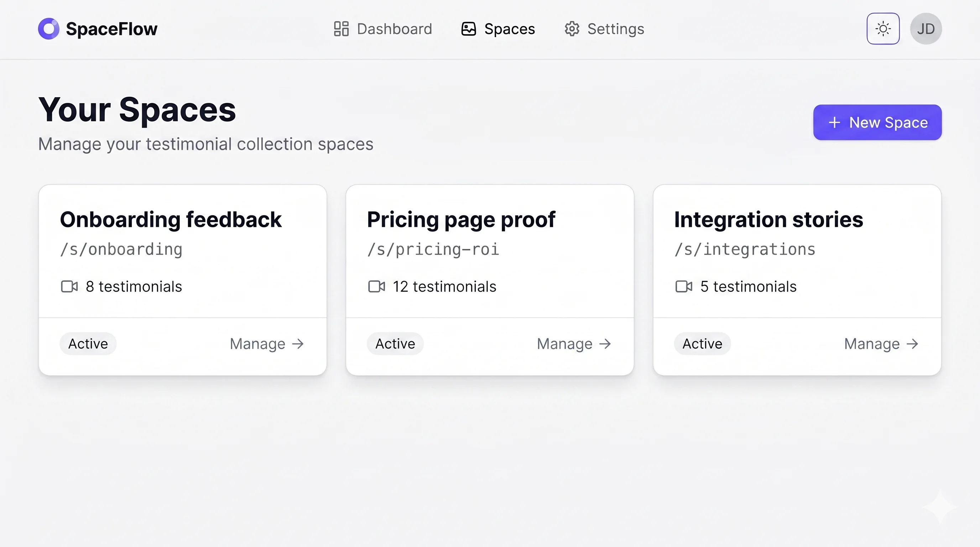Go to the Settings nav tab
The width and height of the screenshot is (980, 547).
tap(604, 29)
